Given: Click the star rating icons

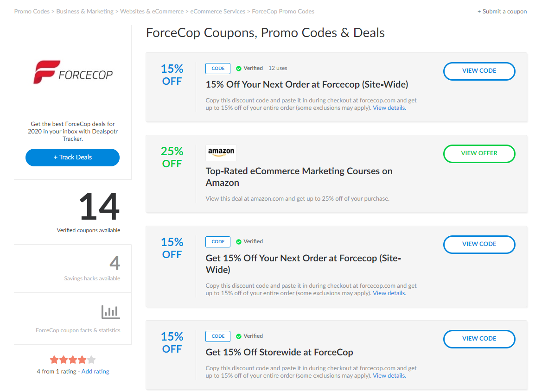Looking at the screenshot, I should pos(73,360).
